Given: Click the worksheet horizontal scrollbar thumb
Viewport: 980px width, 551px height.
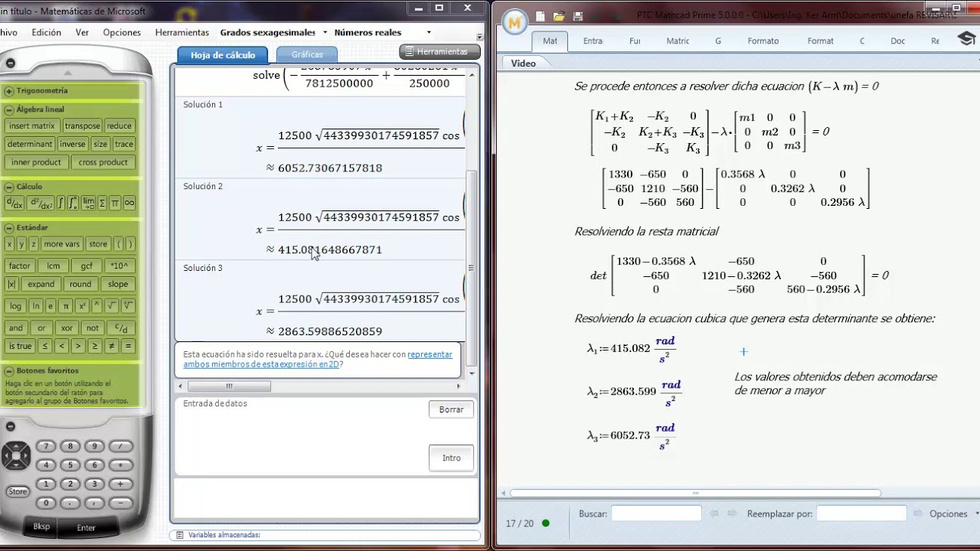Looking at the screenshot, I should pyautogui.click(x=228, y=386).
